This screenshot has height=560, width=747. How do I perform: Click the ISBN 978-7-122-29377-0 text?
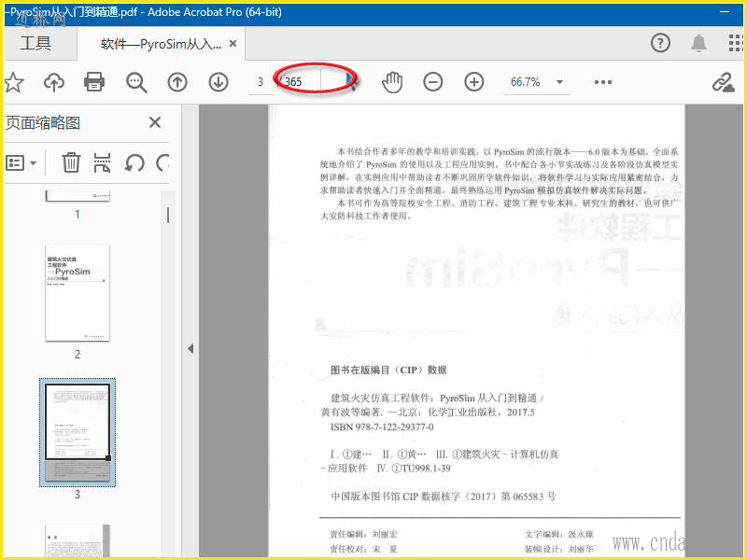382,427
